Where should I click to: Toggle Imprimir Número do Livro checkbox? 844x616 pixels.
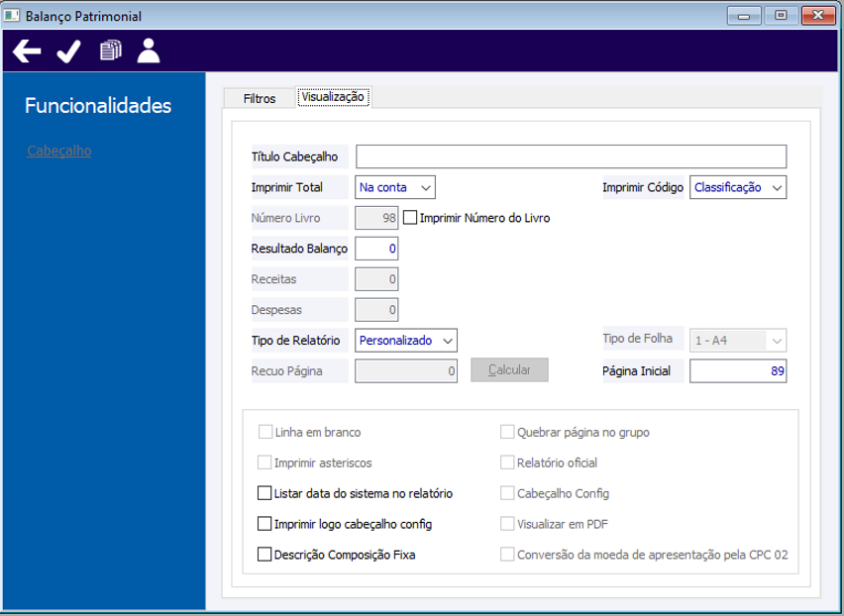pos(410,218)
